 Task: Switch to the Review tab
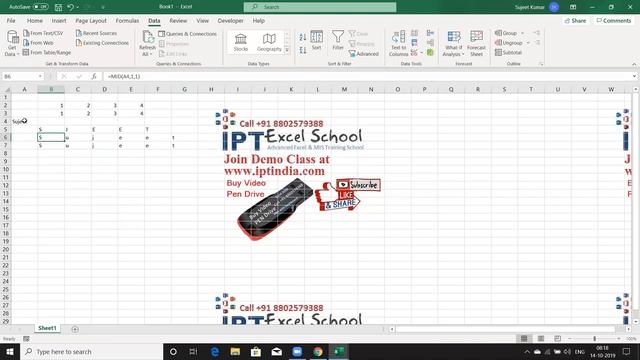click(x=178, y=20)
